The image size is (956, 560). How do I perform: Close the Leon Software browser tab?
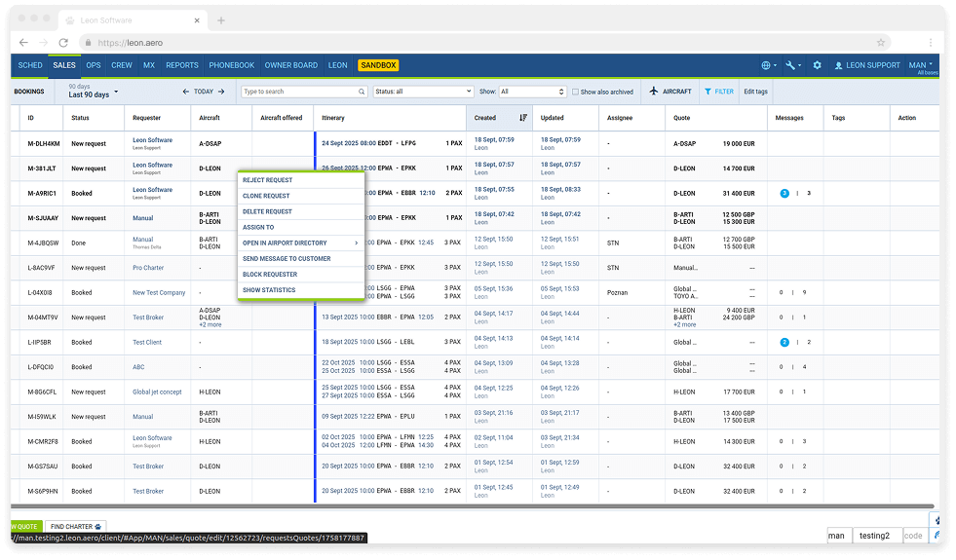tap(197, 20)
